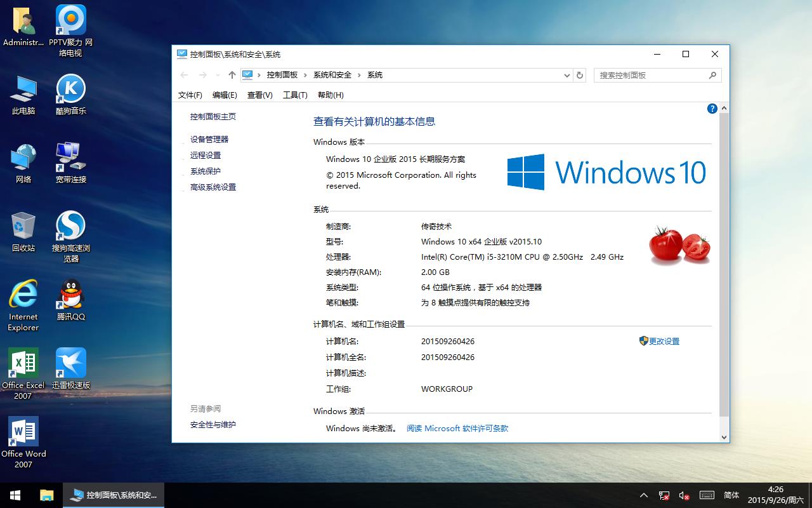The image size is (812, 508).
Task: Open help question mark icon
Action: click(x=712, y=109)
